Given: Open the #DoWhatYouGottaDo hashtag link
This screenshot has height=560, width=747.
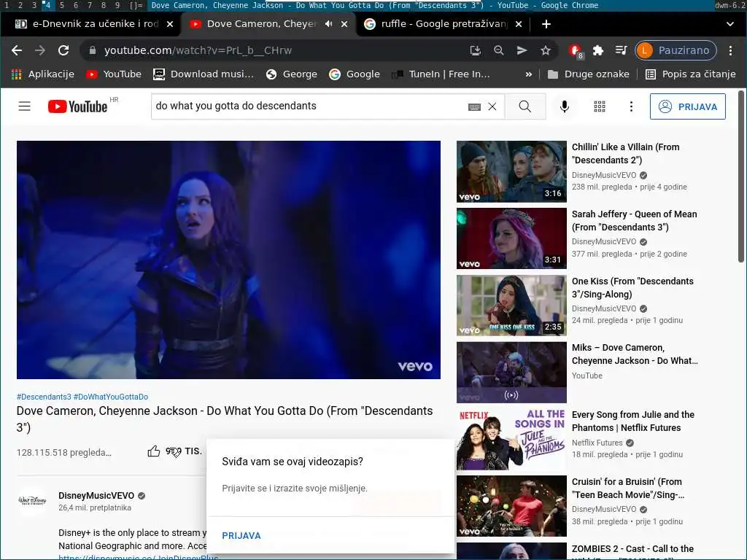Looking at the screenshot, I should 111,397.
